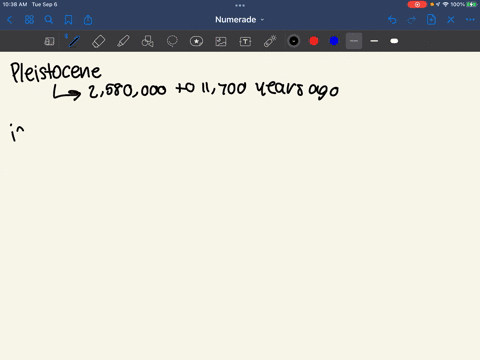This screenshot has width=480, height=360.
Task: Select the Lasso tool
Action: coord(172,41)
